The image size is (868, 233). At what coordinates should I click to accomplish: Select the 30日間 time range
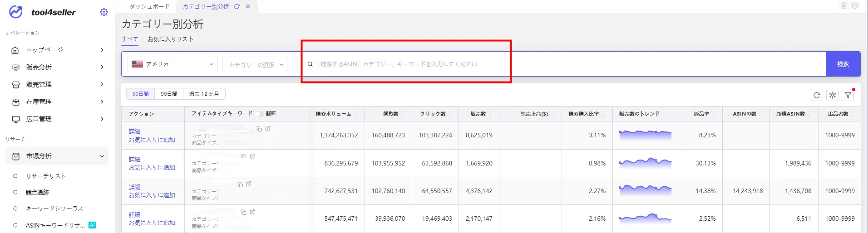(x=140, y=94)
